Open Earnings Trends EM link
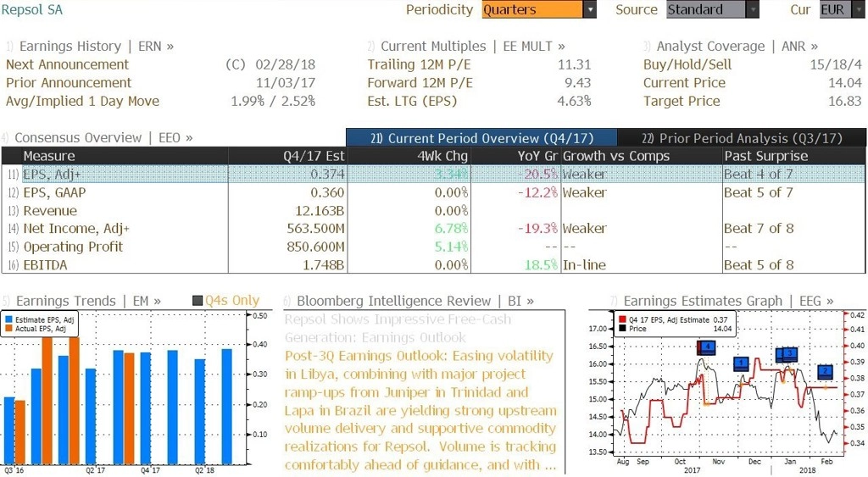Screen dimensions: 868x477 (88, 301)
